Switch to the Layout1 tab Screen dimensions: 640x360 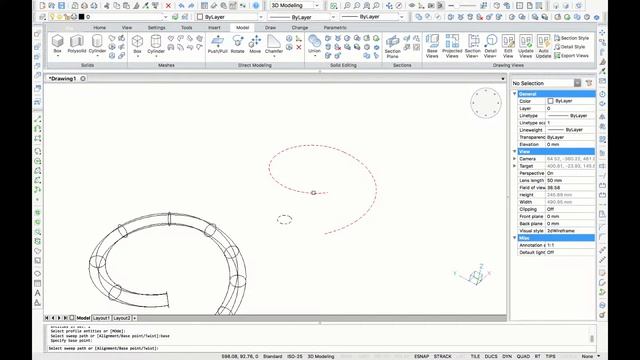[x=100, y=318]
